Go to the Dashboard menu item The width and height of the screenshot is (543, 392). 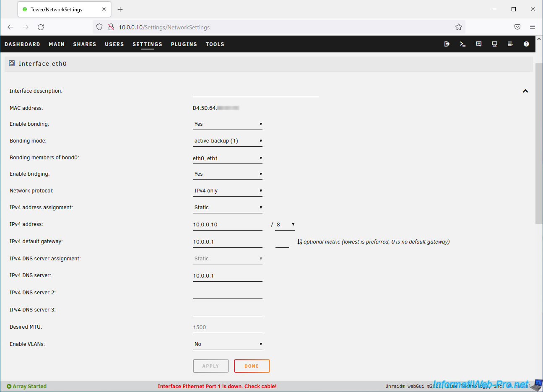point(22,44)
